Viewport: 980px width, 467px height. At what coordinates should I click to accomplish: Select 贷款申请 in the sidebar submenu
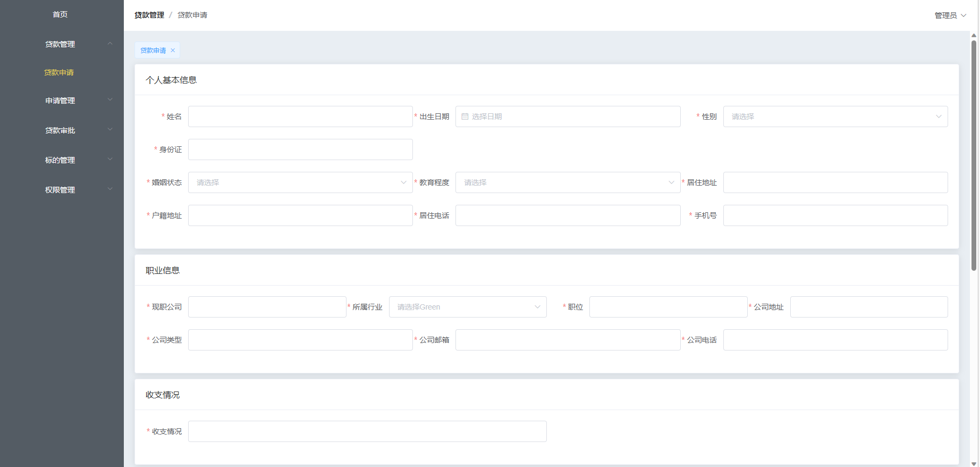click(59, 72)
